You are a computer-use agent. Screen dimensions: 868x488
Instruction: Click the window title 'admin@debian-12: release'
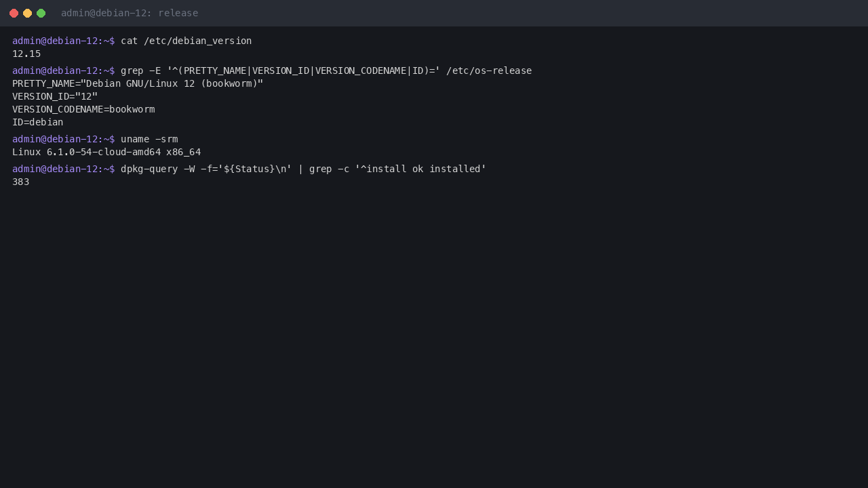130,13
